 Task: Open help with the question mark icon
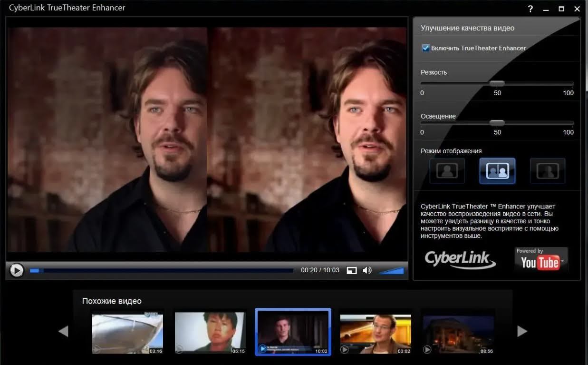point(530,9)
